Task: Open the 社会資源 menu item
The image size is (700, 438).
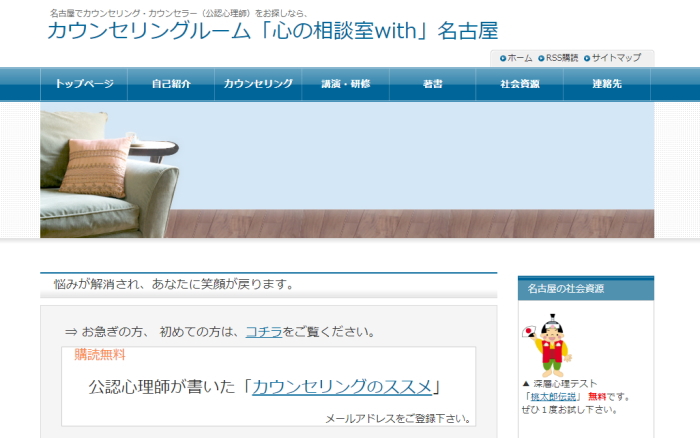Action: click(x=520, y=84)
